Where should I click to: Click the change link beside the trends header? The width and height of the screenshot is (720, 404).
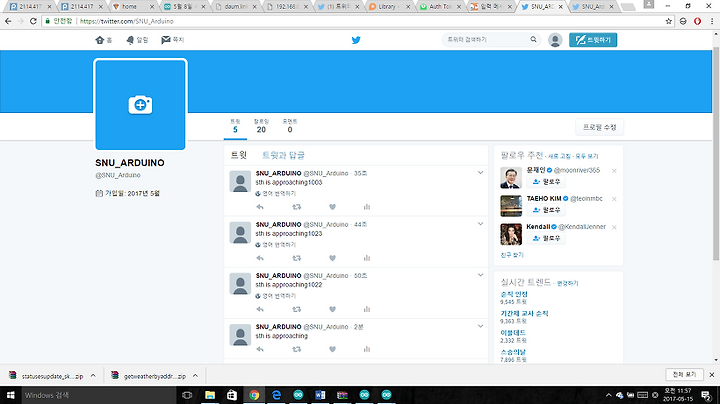(567, 283)
